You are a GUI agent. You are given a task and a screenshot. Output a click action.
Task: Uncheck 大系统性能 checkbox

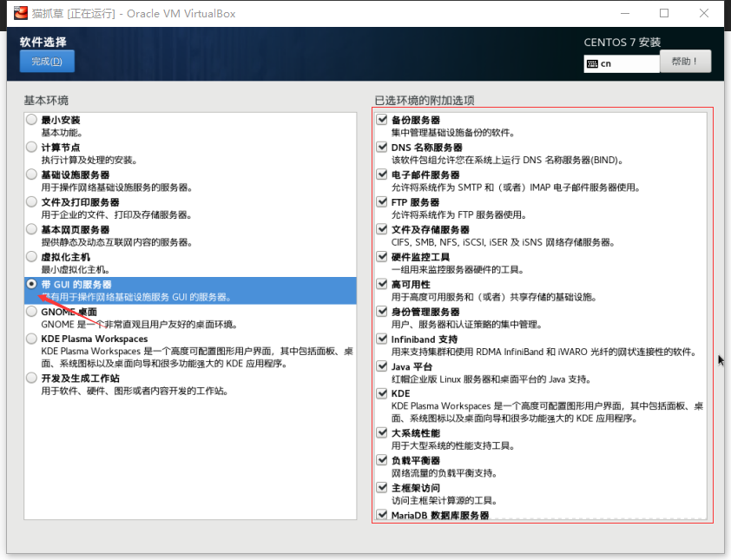(x=382, y=433)
